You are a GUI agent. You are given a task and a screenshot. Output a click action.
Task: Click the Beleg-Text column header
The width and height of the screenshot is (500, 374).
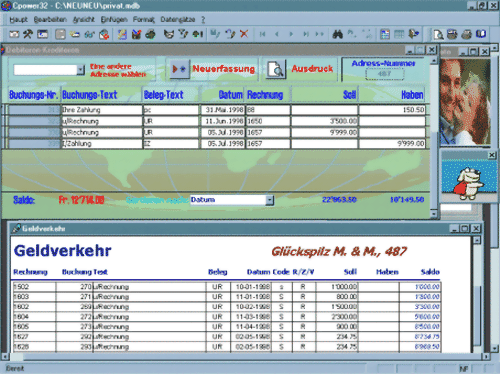pos(164,95)
